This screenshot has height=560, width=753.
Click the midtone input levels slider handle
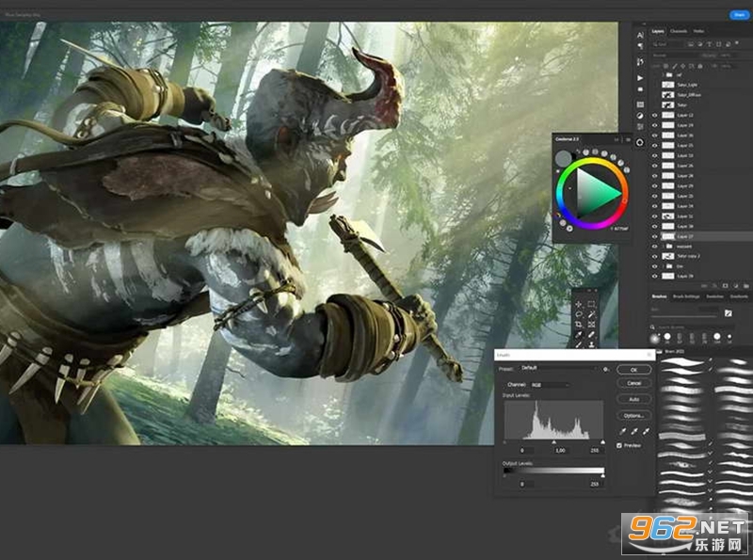tap(553, 441)
